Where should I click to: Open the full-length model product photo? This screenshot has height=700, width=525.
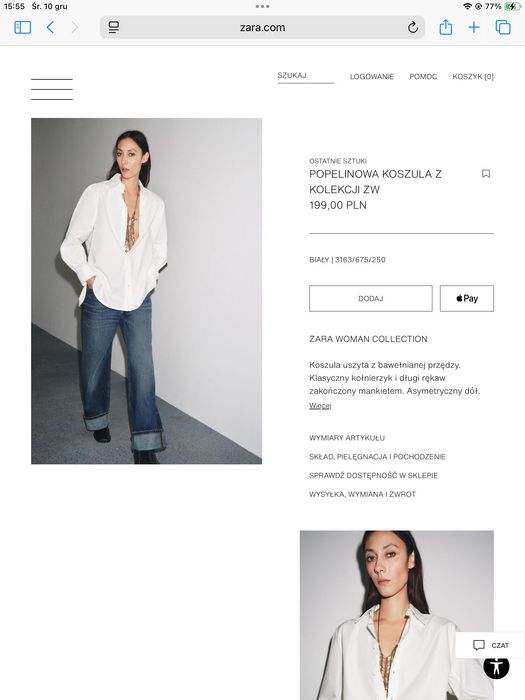pos(146,291)
